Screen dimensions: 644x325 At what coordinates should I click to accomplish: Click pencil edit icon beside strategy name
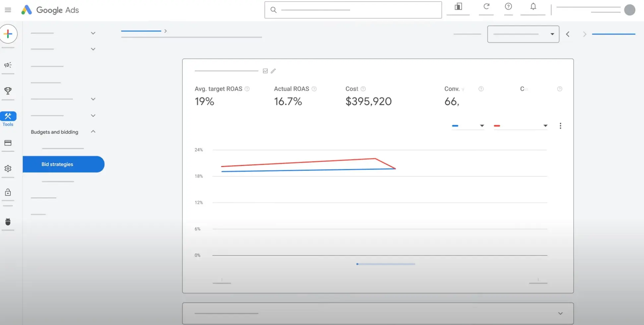pyautogui.click(x=273, y=71)
